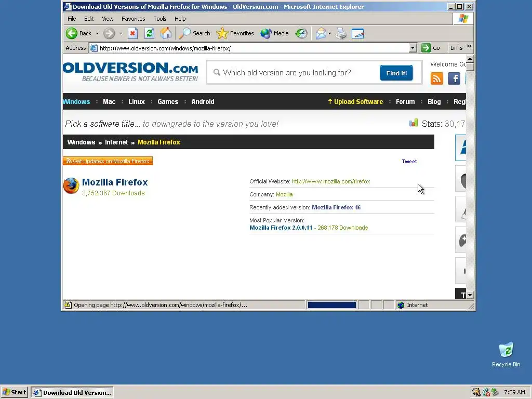Open the Help menu

[180, 19]
